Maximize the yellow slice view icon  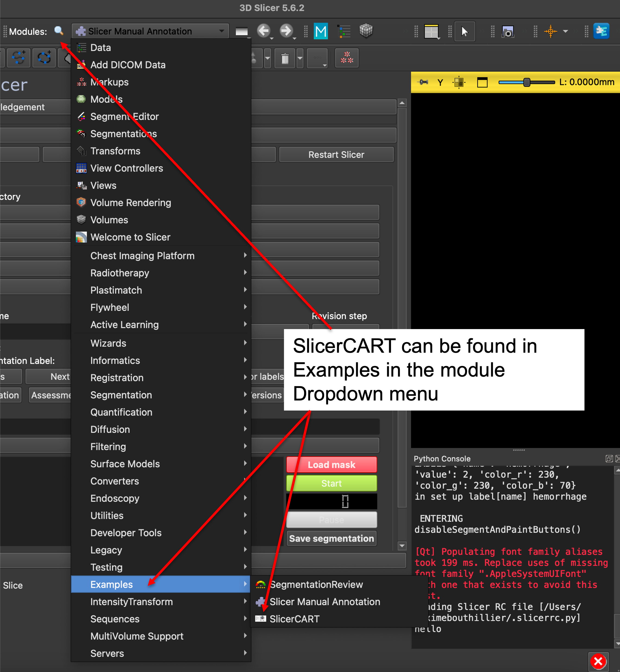pyautogui.click(x=482, y=82)
